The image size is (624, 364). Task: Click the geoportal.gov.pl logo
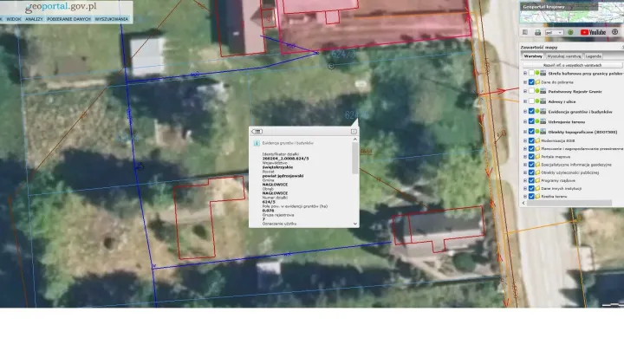[61, 7]
